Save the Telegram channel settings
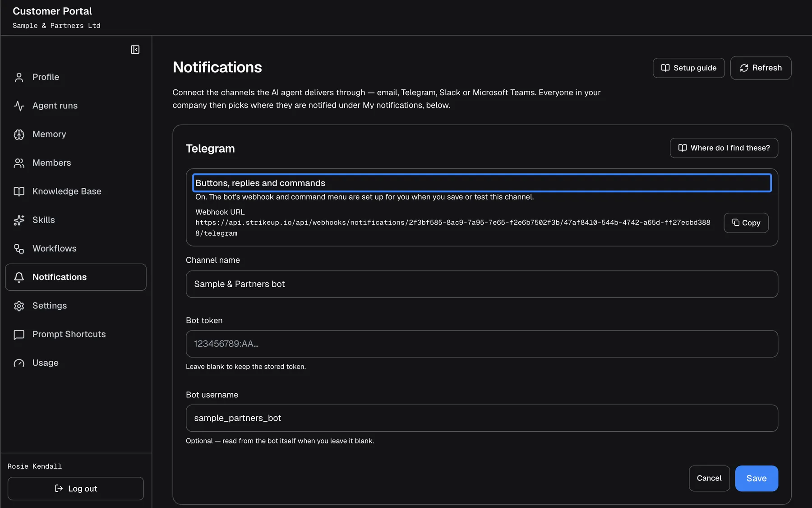 pos(757,478)
